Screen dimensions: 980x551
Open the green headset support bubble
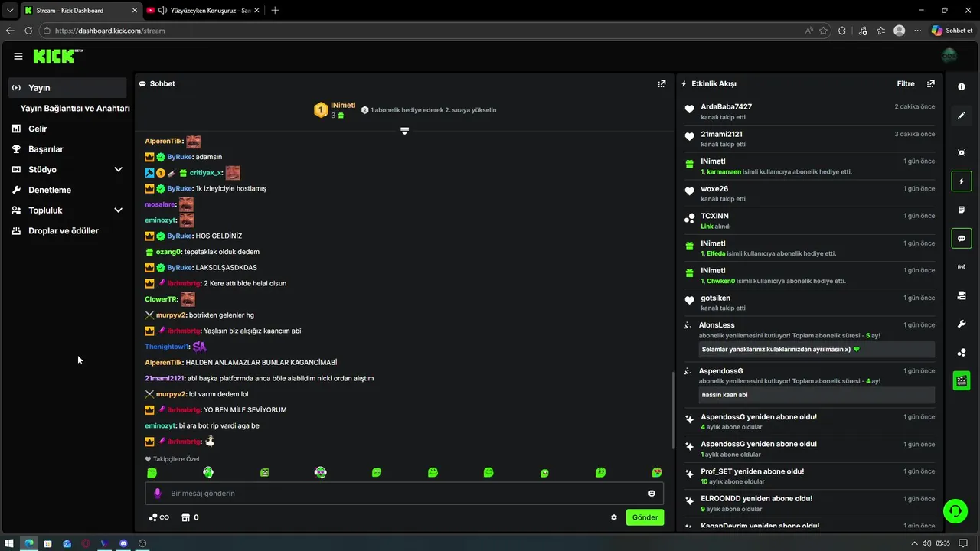point(955,511)
